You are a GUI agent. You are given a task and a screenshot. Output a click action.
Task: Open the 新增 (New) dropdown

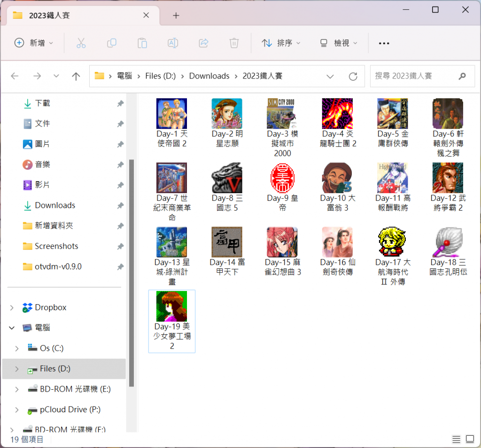(34, 43)
